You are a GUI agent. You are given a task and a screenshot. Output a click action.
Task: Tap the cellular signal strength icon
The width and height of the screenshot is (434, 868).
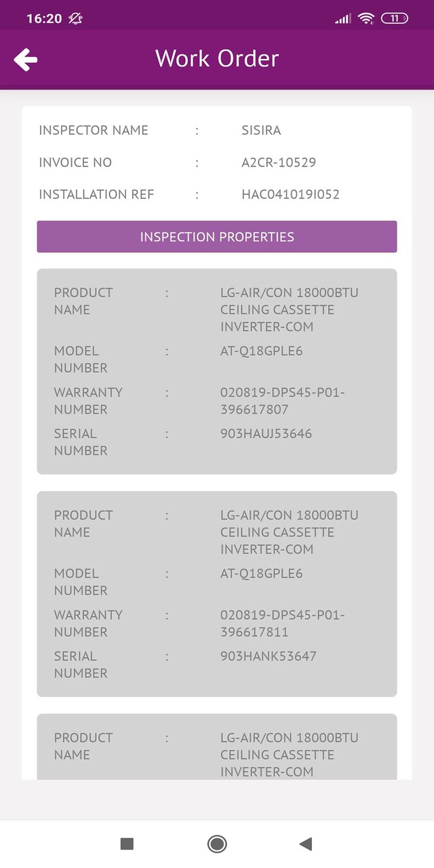[342, 18]
